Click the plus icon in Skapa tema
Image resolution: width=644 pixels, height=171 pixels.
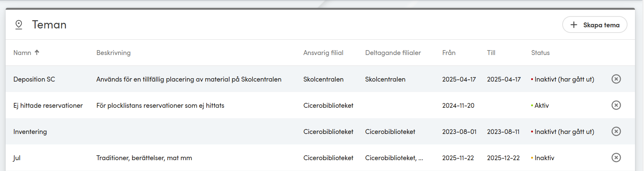point(573,25)
